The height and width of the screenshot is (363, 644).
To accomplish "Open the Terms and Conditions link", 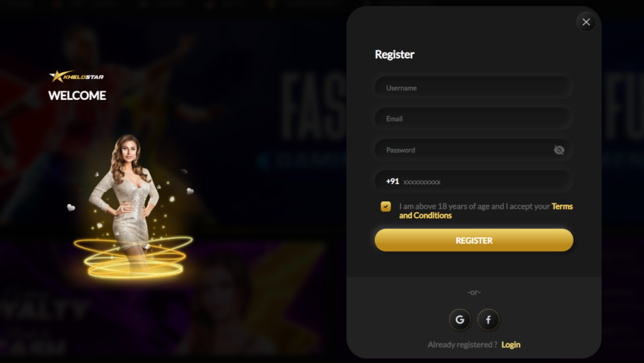I will coord(486,211).
